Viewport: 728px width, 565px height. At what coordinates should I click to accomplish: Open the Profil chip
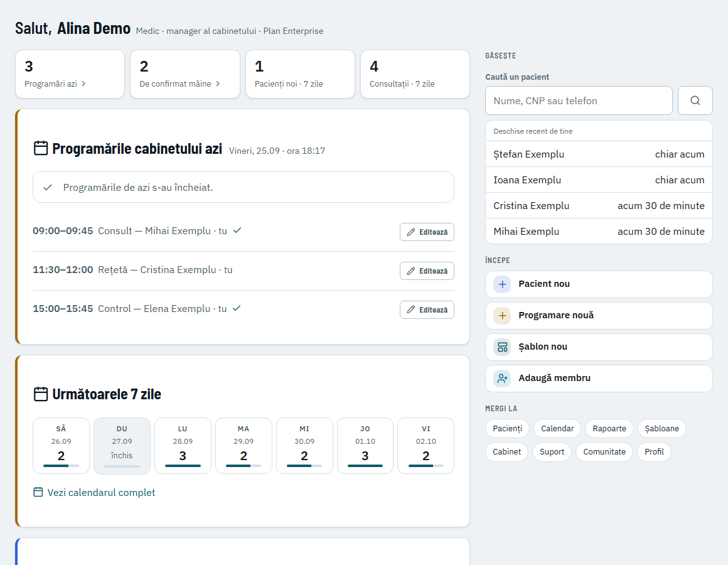tap(654, 452)
